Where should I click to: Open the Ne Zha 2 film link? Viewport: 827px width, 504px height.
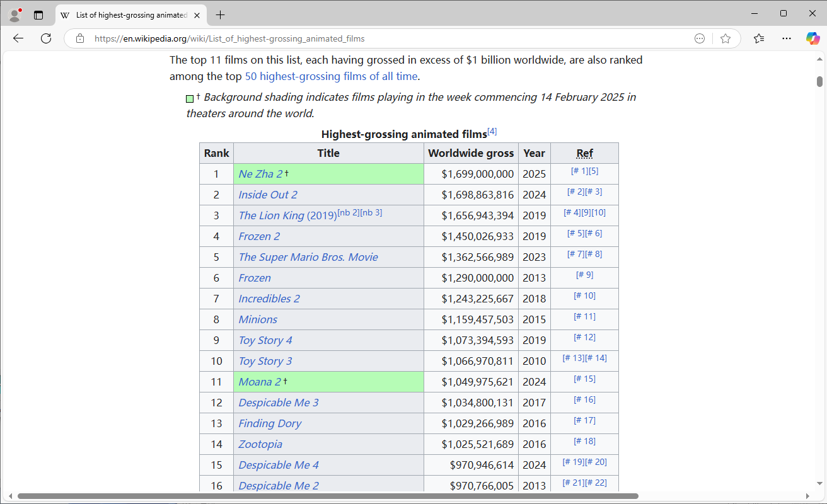point(260,174)
